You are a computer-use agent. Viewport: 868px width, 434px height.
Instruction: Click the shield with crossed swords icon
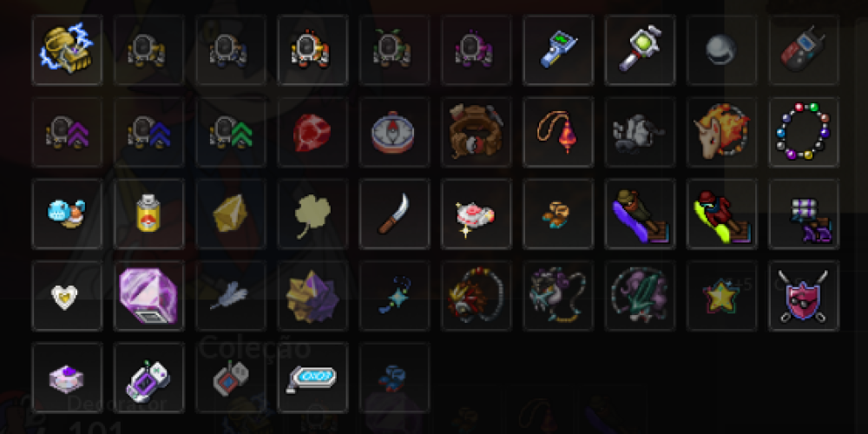(805, 296)
